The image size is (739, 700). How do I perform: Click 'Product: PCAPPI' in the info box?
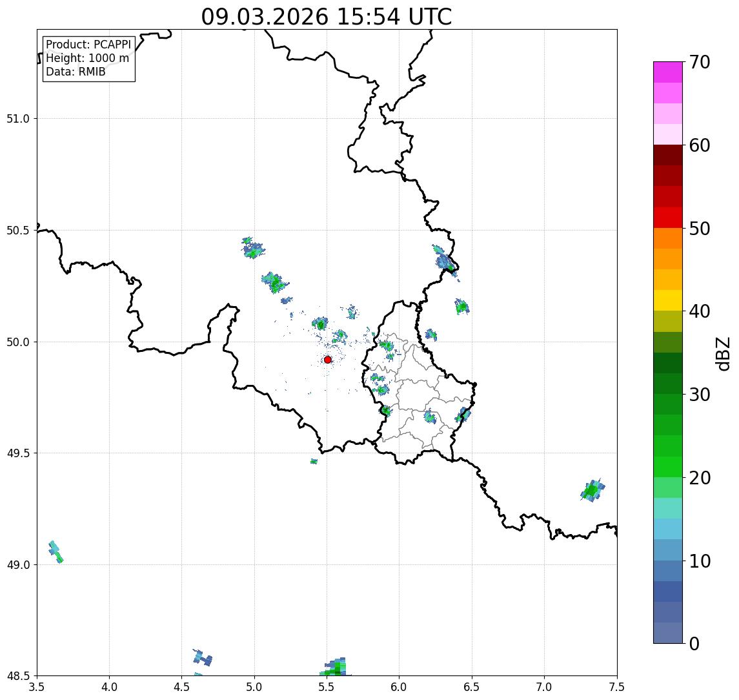[88, 45]
